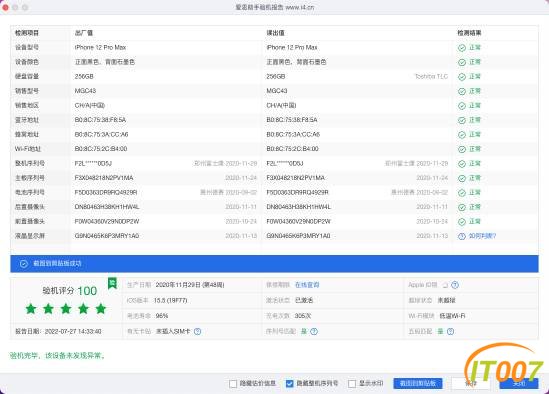Screen dimensions: 549x394
Task: Click the question icon in 液晶显示屏 row
Action: tap(462, 236)
